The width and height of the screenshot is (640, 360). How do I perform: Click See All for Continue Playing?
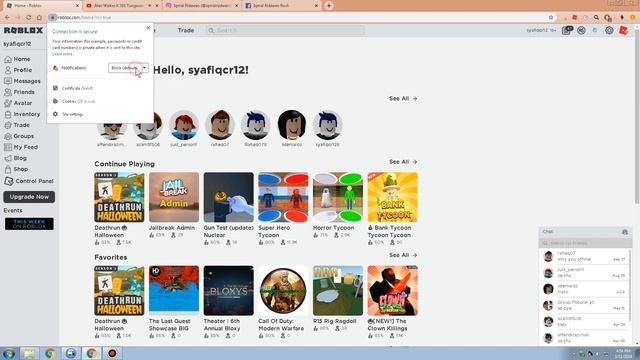point(403,162)
